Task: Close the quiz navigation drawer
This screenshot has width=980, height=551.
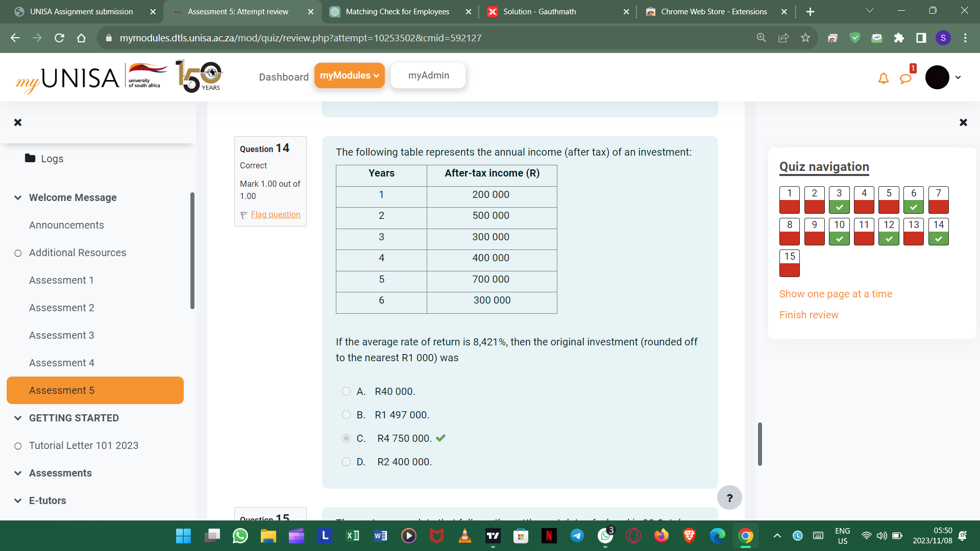Action: (963, 122)
